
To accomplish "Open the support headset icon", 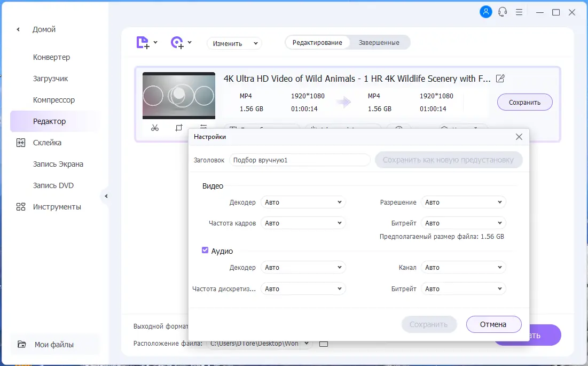I will (503, 12).
